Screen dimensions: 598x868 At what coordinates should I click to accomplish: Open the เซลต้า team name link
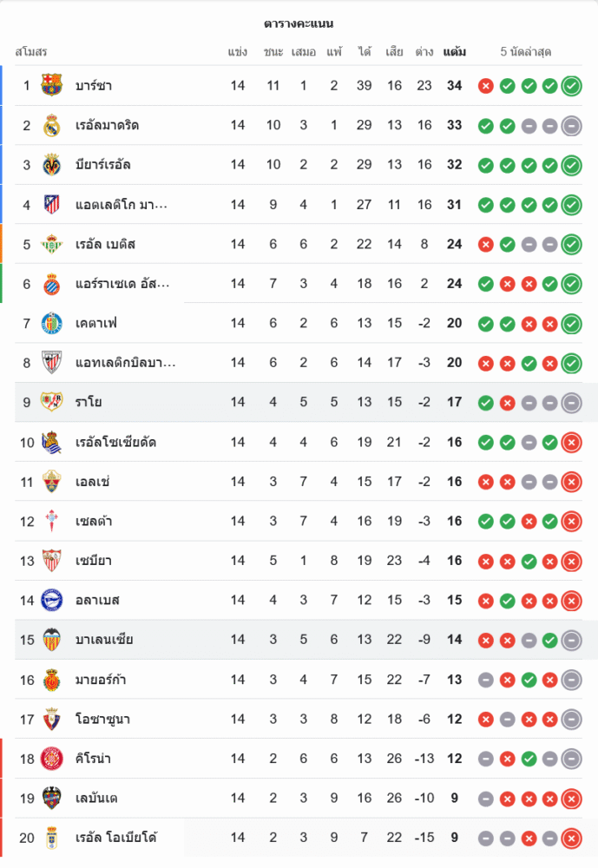[x=94, y=522]
